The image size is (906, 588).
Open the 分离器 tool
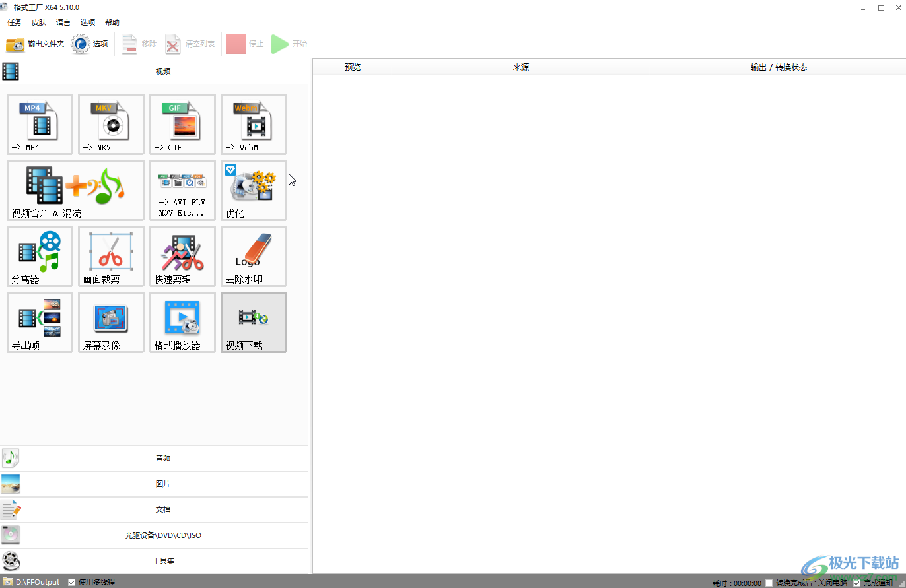coord(40,257)
